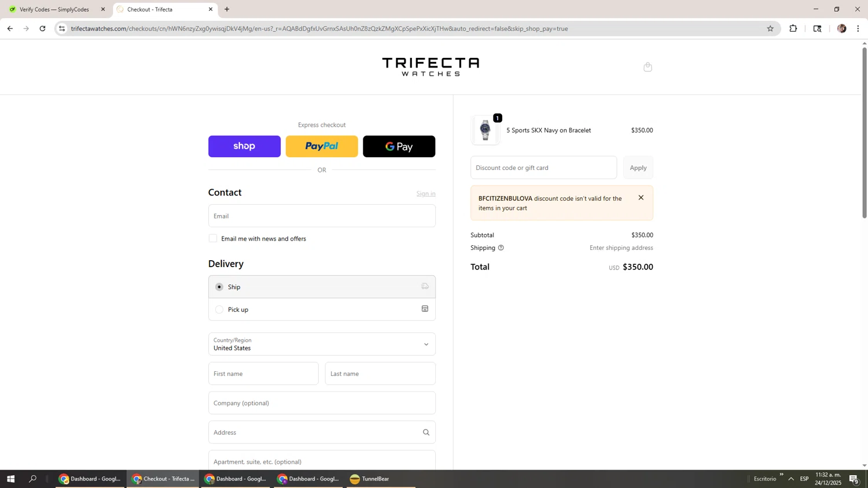Open the media control toolbar icon

[x=817, y=28]
